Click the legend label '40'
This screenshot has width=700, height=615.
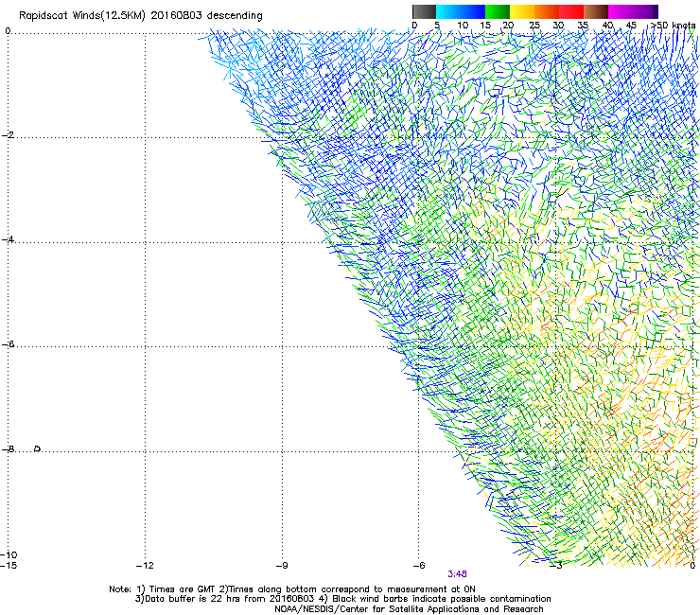[x=607, y=26]
